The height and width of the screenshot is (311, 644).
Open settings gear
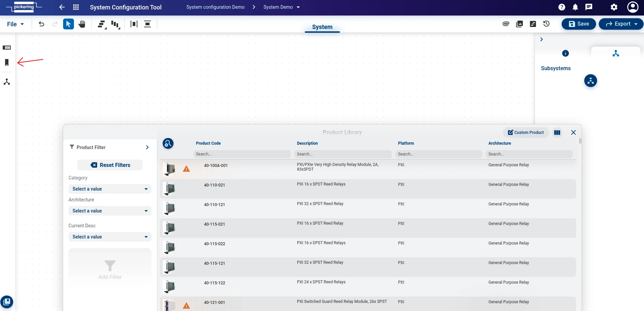[614, 7]
